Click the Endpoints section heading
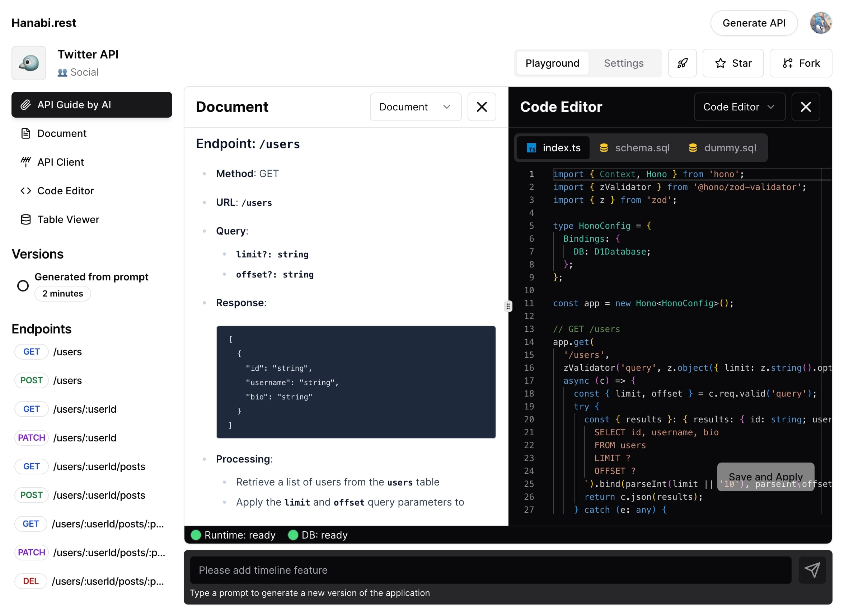Image resolution: width=844 pixels, height=616 pixels. click(41, 329)
